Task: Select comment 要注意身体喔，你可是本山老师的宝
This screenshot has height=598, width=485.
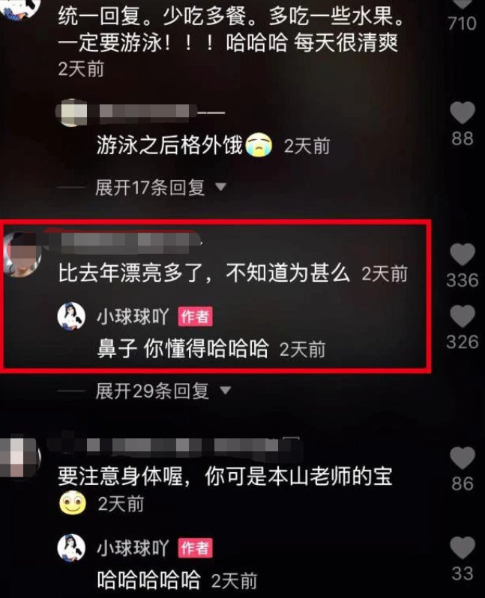Action: point(225,476)
